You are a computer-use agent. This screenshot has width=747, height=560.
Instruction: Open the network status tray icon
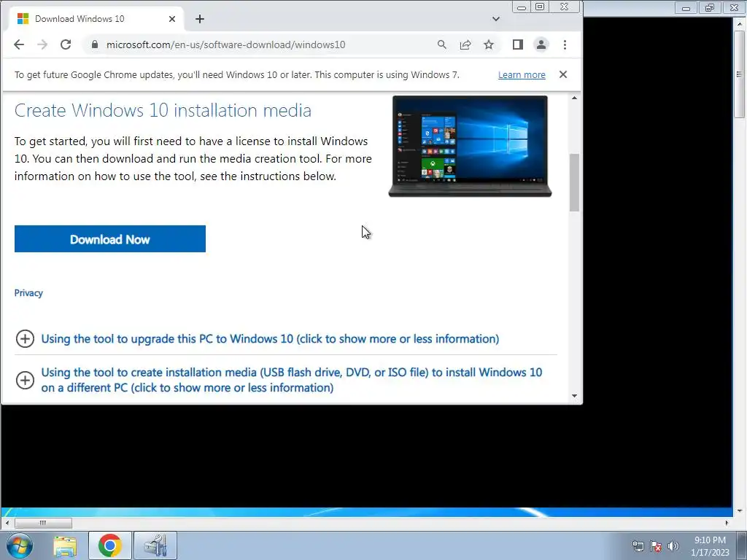click(x=638, y=546)
